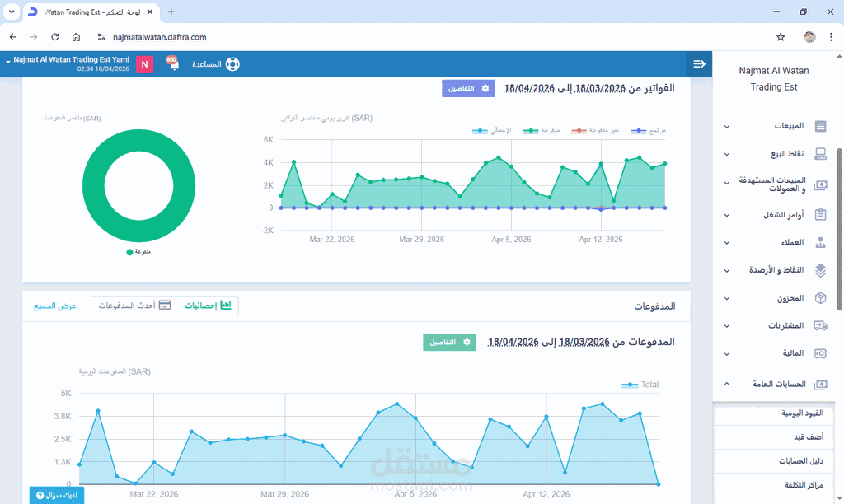Click the العملاء customers icon
This screenshot has height=504, width=844.
coord(820,243)
